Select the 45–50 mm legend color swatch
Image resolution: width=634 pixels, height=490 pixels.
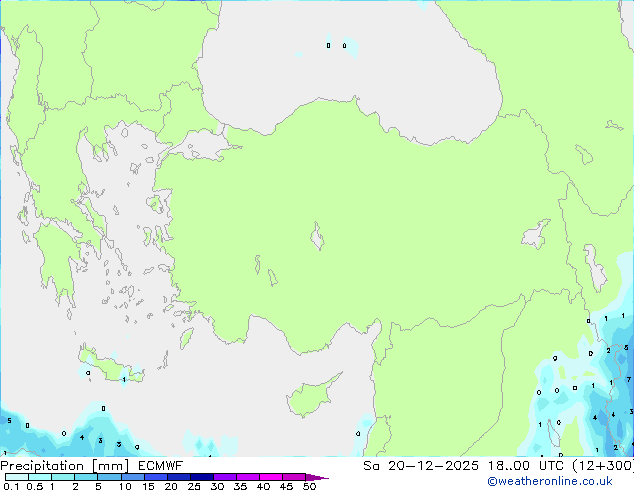tap(294, 477)
